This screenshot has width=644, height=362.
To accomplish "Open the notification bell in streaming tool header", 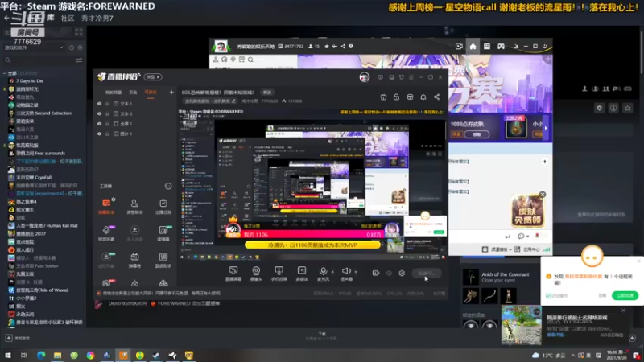I will coord(423,97).
